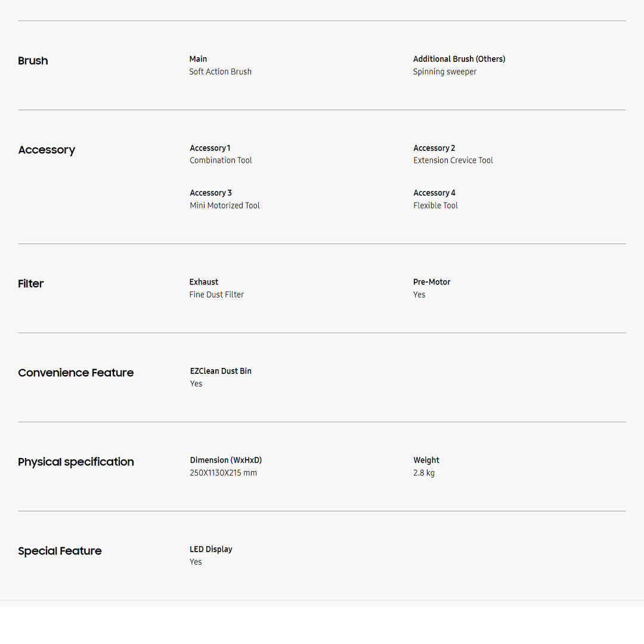Click the Additional Brush (Others) label
The width and height of the screenshot is (644, 644).
click(459, 59)
